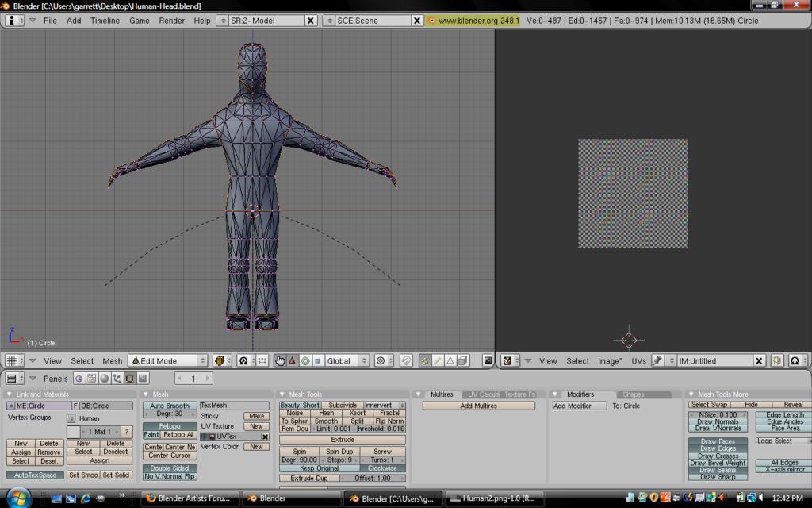
Task: Toggle Double Sided option
Action: tap(170, 468)
